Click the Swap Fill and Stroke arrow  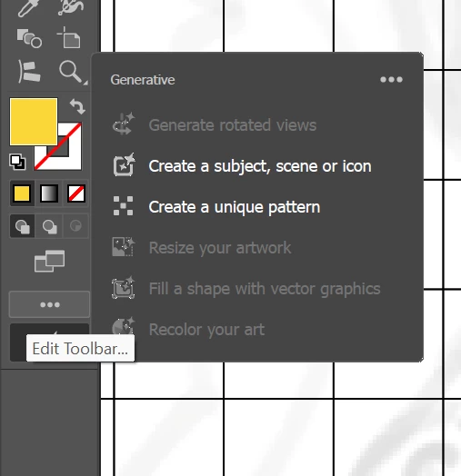[77, 106]
